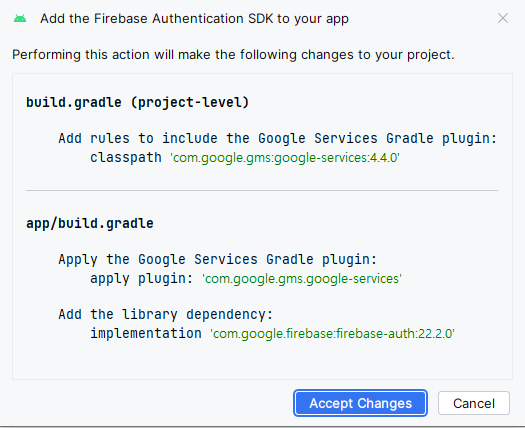The image size is (525, 428).
Task: Click the Accept Changes button
Action: click(360, 403)
